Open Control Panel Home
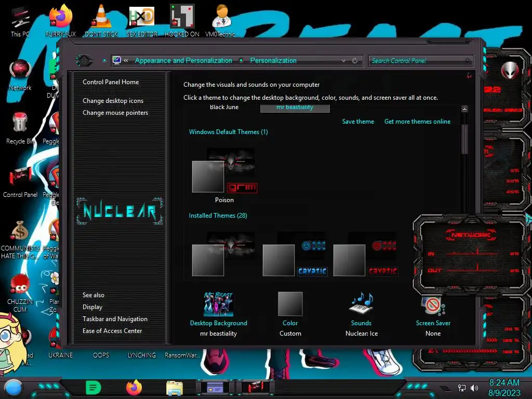532x399 pixels. click(111, 82)
